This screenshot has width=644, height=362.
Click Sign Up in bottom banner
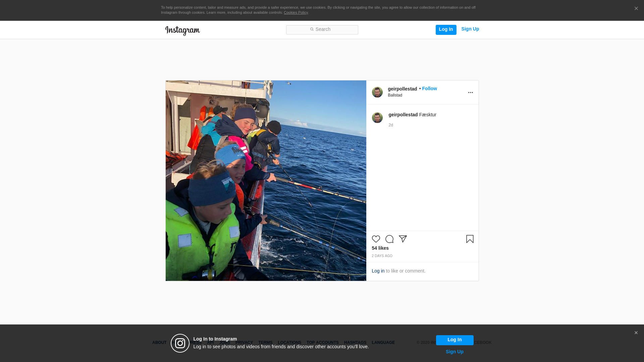point(454,352)
